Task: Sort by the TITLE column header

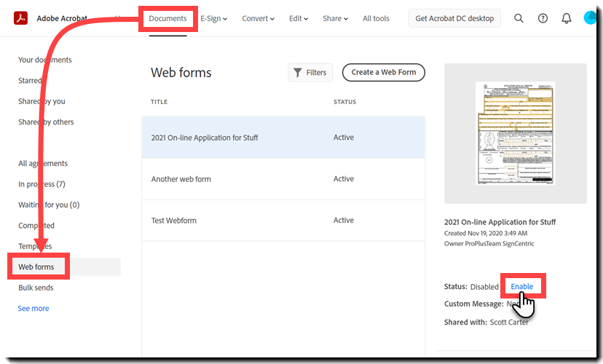Action: [x=159, y=102]
